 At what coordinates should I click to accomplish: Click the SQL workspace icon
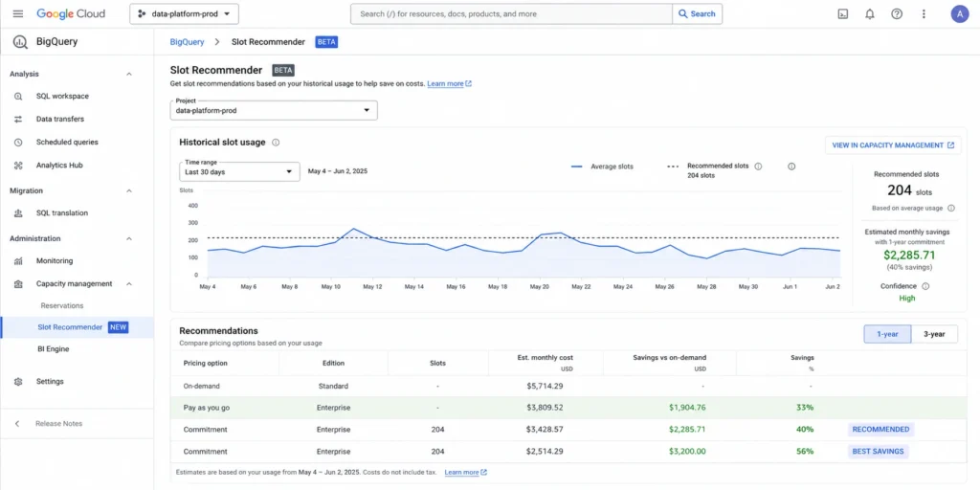18,97
